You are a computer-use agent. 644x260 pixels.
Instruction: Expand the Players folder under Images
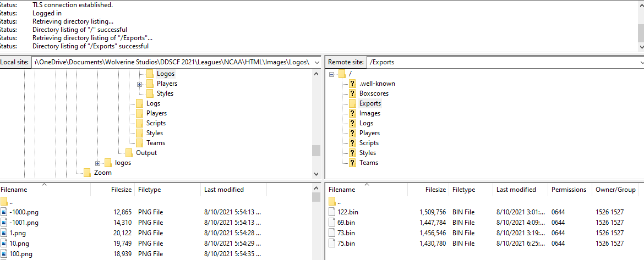tap(140, 84)
